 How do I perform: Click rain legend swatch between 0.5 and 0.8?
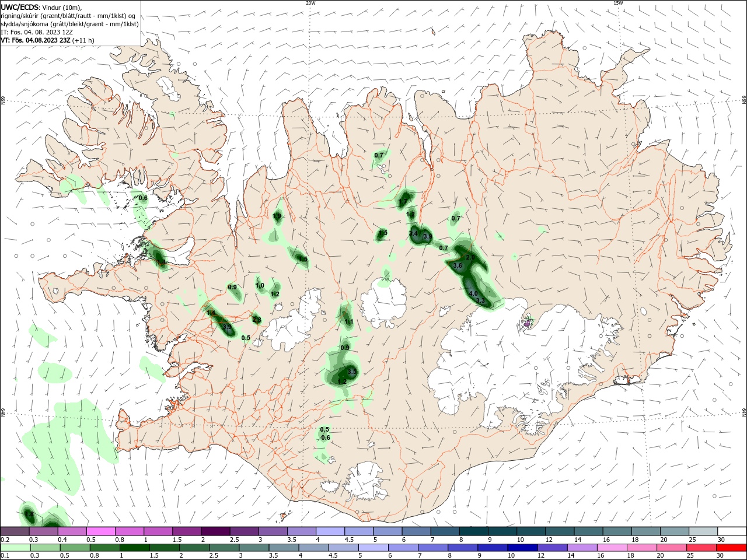pyautogui.click(x=75, y=548)
